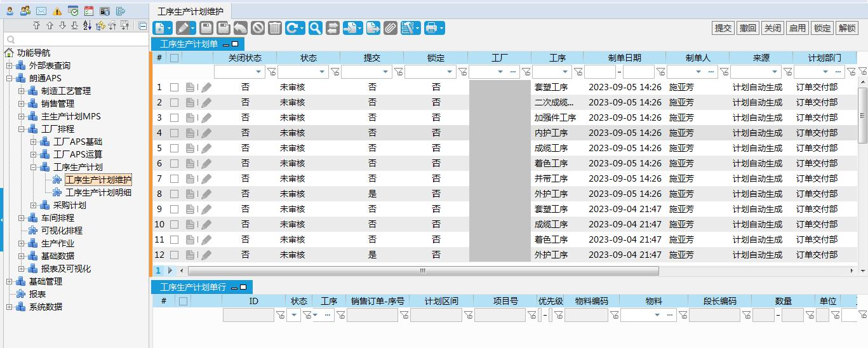Switch to the 工序生产计划维护 tab
Image resolution: width=868 pixels, height=348 pixels.
click(x=190, y=11)
